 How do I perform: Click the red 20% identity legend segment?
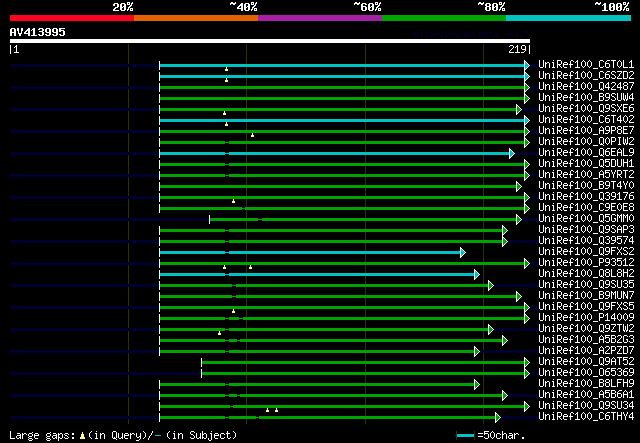coord(72,18)
